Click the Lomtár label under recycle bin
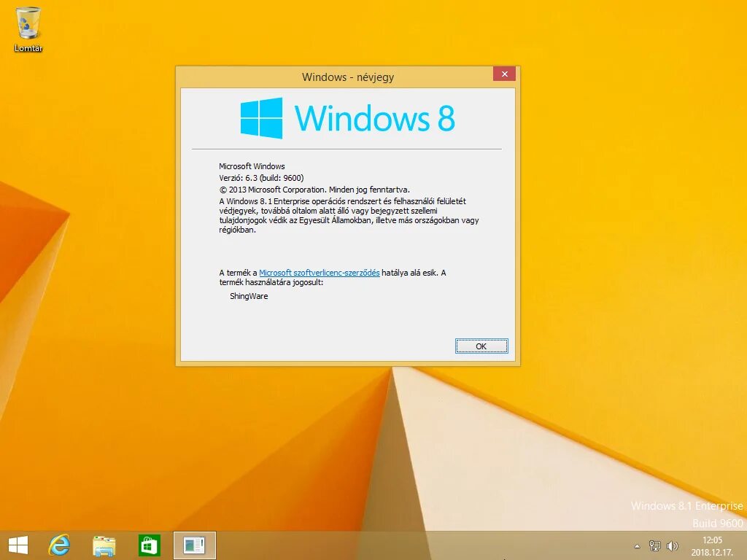The height and width of the screenshot is (560, 747). (28, 48)
